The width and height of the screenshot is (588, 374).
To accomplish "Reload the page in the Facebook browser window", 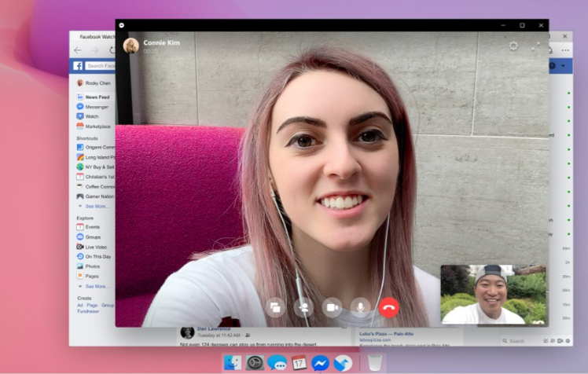I will [x=112, y=50].
